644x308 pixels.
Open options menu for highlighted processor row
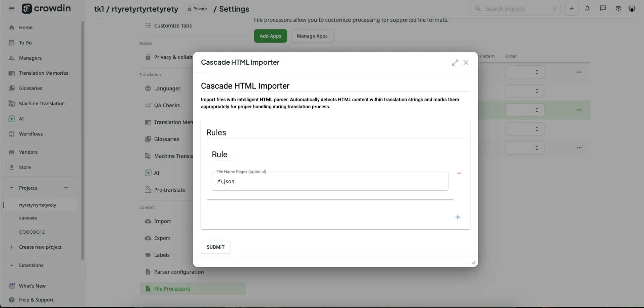pos(579,110)
